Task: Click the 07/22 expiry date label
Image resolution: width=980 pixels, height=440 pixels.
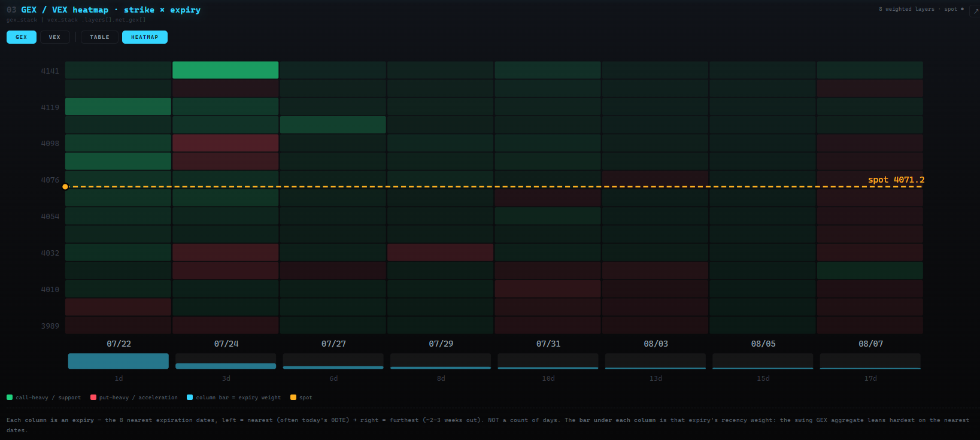Action: pyautogui.click(x=119, y=344)
